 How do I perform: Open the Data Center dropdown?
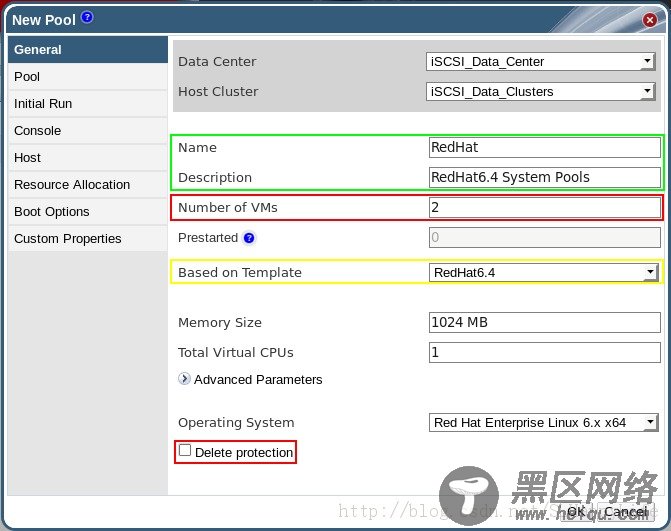click(x=540, y=62)
